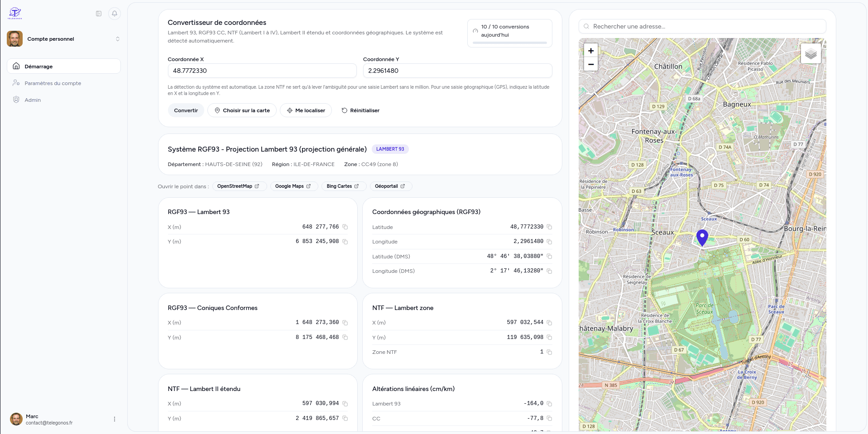Copy Coniques Conformes X 1 648 273,360
Image resolution: width=868 pixels, height=434 pixels.
coord(345,323)
